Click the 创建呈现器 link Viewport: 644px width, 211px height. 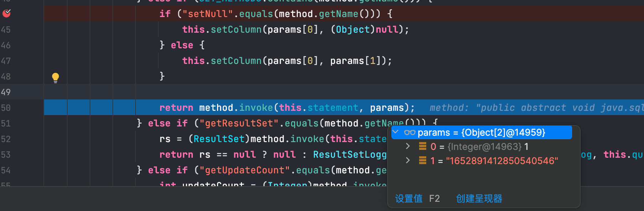(479, 199)
